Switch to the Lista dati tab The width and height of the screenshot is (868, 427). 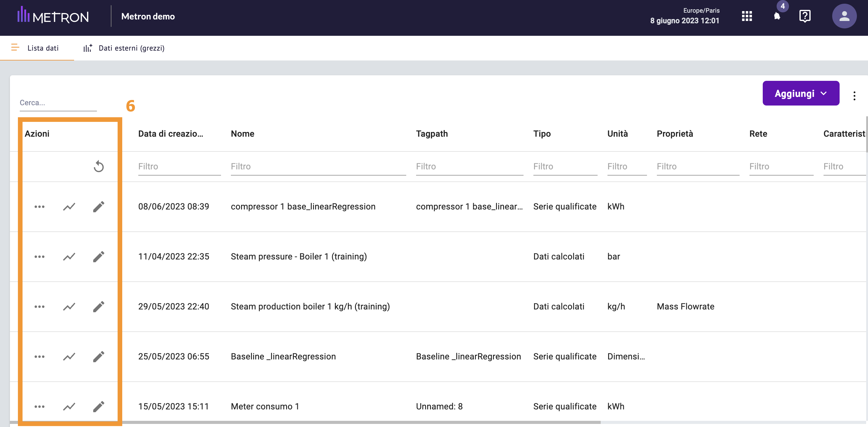tap(37, 48)
